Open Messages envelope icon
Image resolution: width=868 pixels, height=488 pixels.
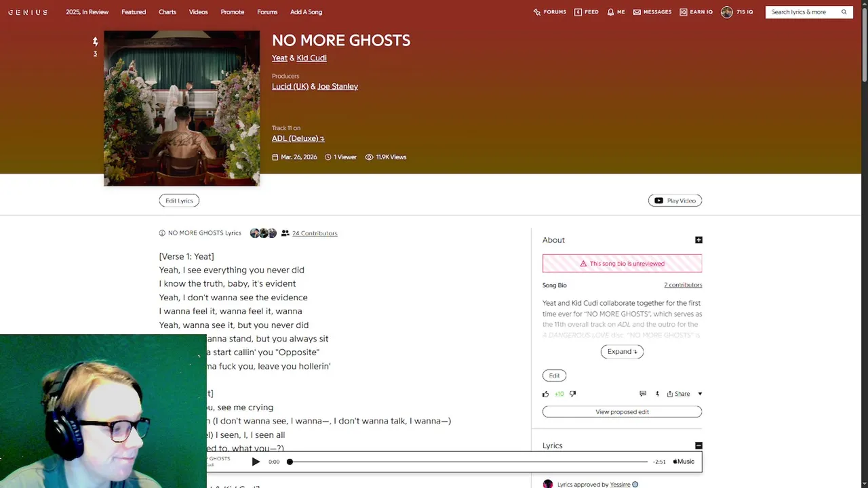pos(637,12)
